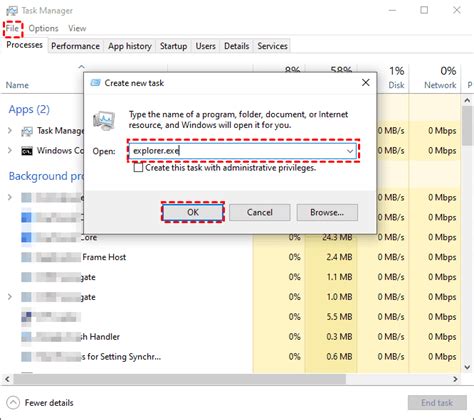
Task: Open the dropdown arrow of the Open field
Action: [350, 151]
